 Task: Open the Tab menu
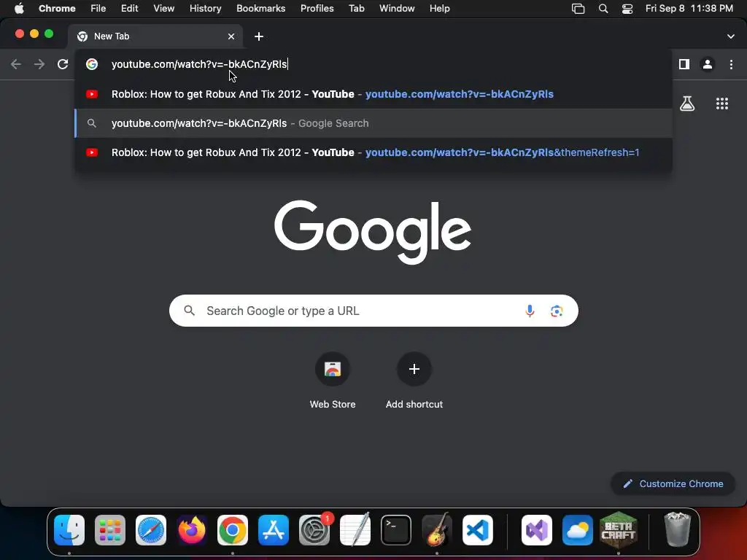click(x=356, y=8)
